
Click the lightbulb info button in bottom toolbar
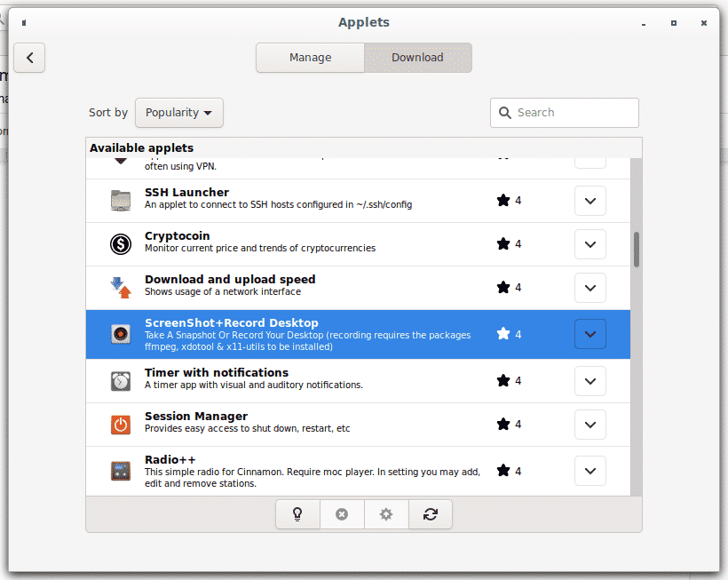point(297,514)
